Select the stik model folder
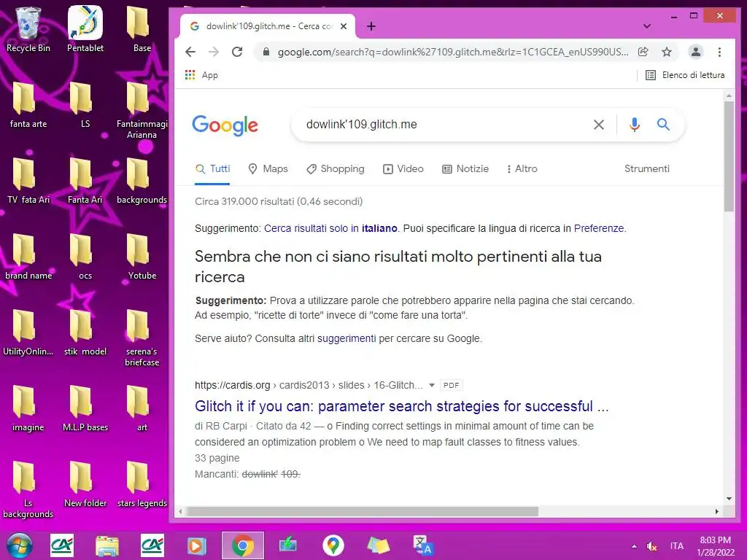 tap(85, 332)
